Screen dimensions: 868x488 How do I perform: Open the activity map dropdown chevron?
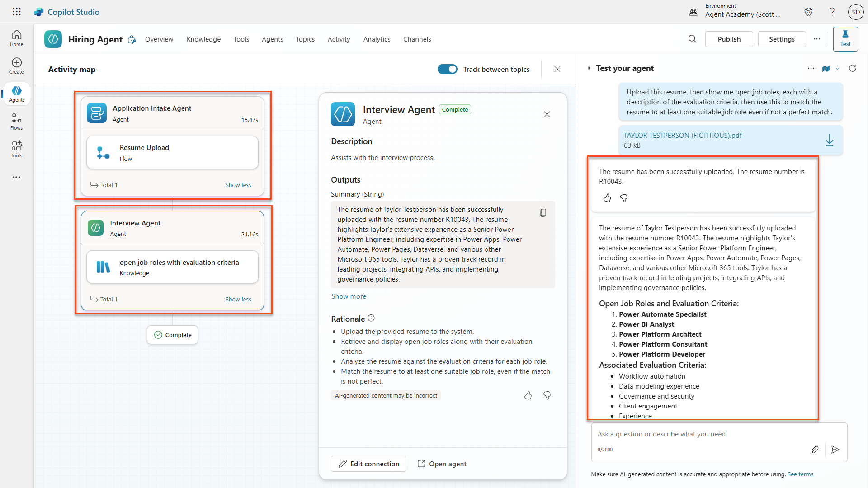(838, 69)
